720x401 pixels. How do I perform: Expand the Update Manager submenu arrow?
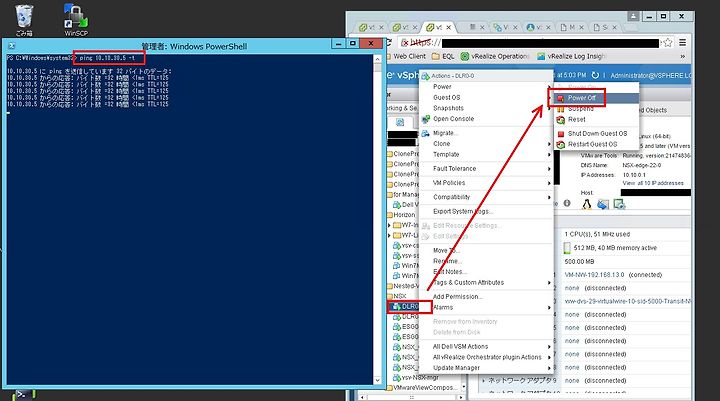[549, 368]
